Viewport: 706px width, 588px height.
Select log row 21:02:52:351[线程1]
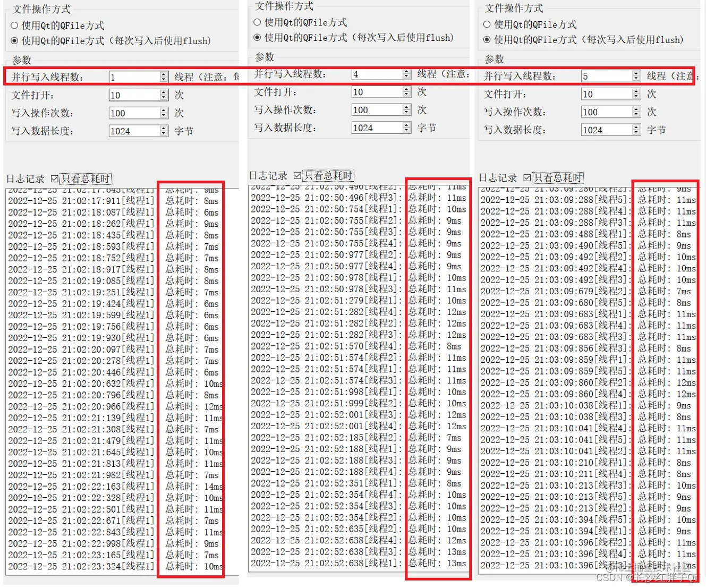tap(356, 483)
